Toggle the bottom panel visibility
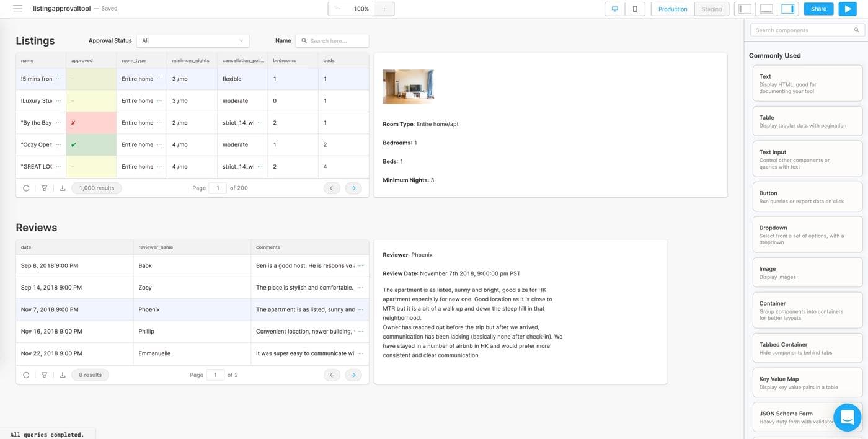Image resolution: width=868 pixels, height=439 pixels. click(x=766, y=9)
